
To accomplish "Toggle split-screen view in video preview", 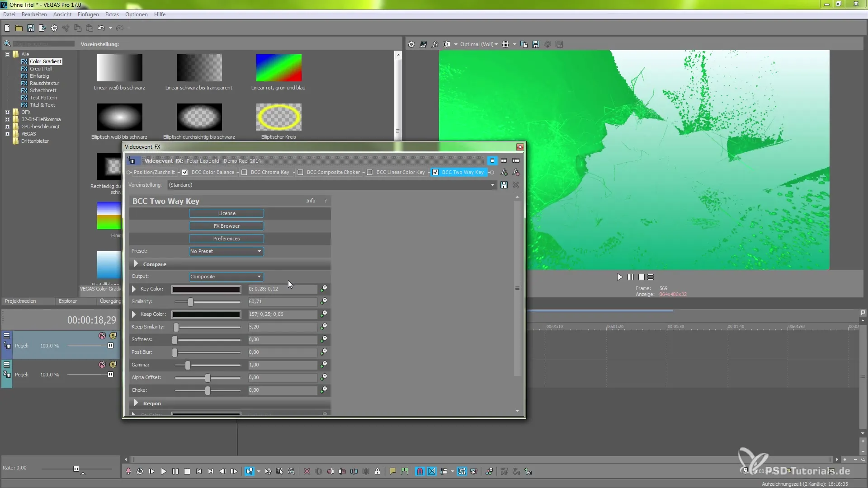I will point(447,44).
